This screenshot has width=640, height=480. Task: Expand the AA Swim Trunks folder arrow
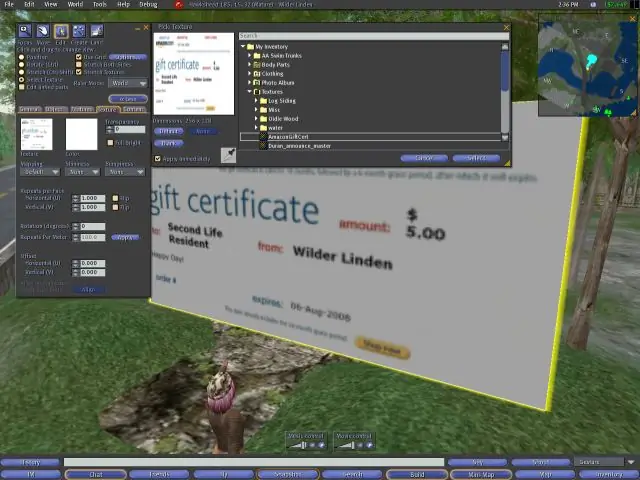[x=250, y=56]
